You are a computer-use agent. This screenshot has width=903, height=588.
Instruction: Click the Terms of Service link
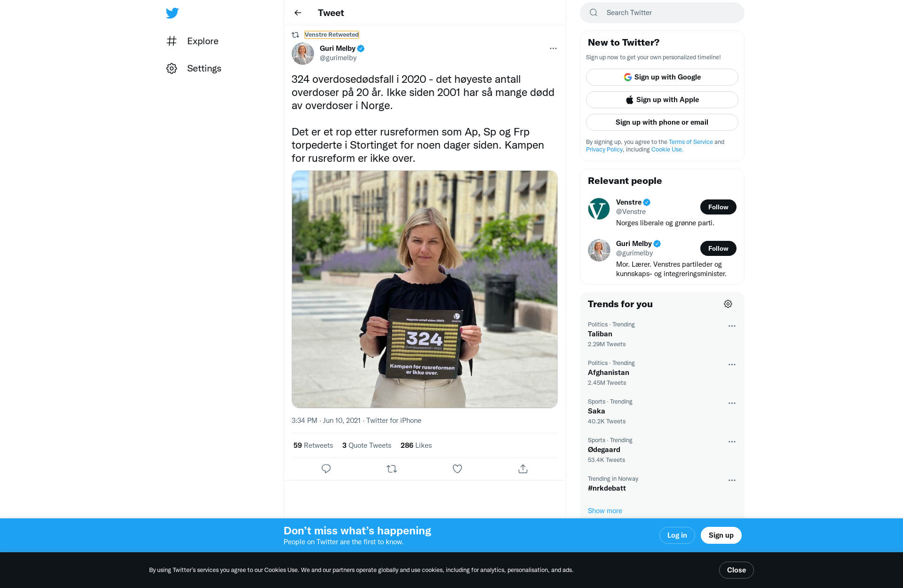(690, 142)
